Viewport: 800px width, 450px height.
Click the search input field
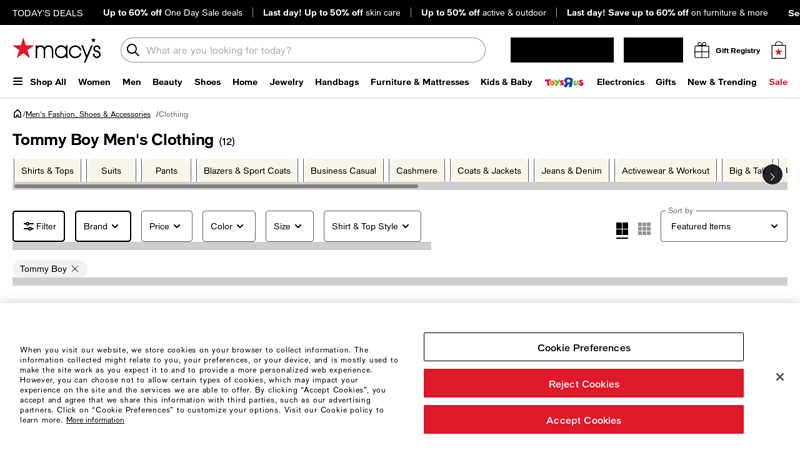point(310,50)
